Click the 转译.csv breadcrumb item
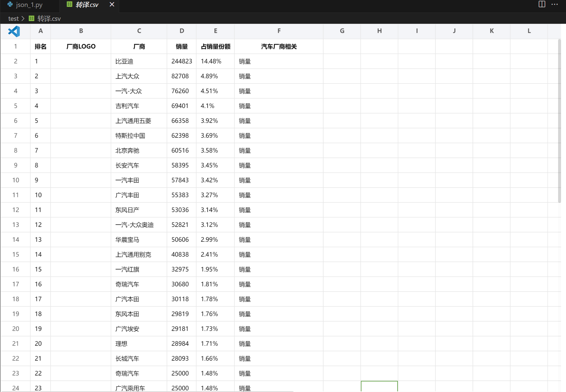 49,18
